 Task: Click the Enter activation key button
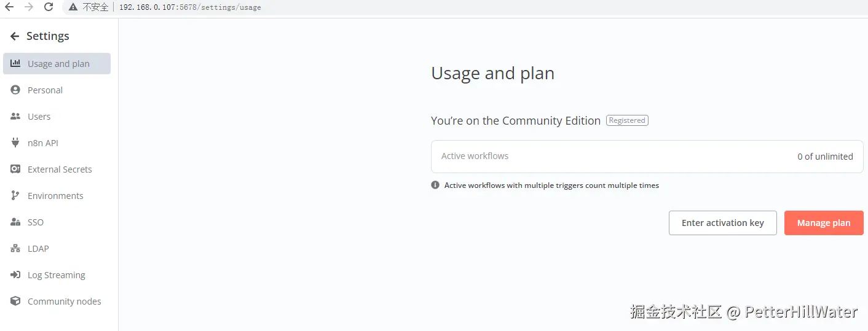[x=722, y=223]
